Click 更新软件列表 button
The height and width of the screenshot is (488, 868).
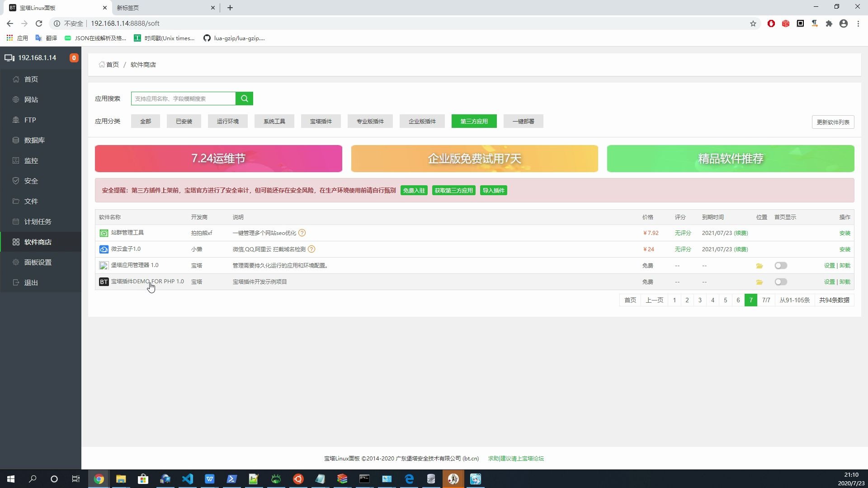tap(833, 122)
